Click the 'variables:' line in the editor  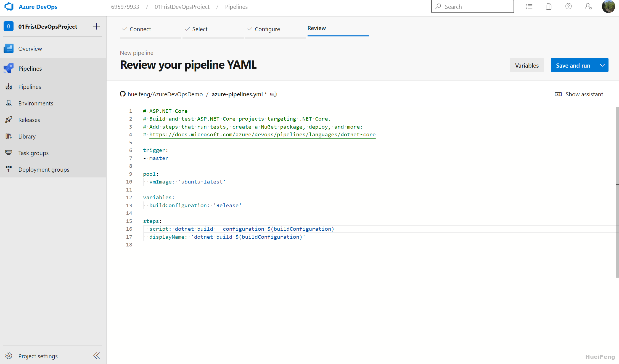click(159, 197)
